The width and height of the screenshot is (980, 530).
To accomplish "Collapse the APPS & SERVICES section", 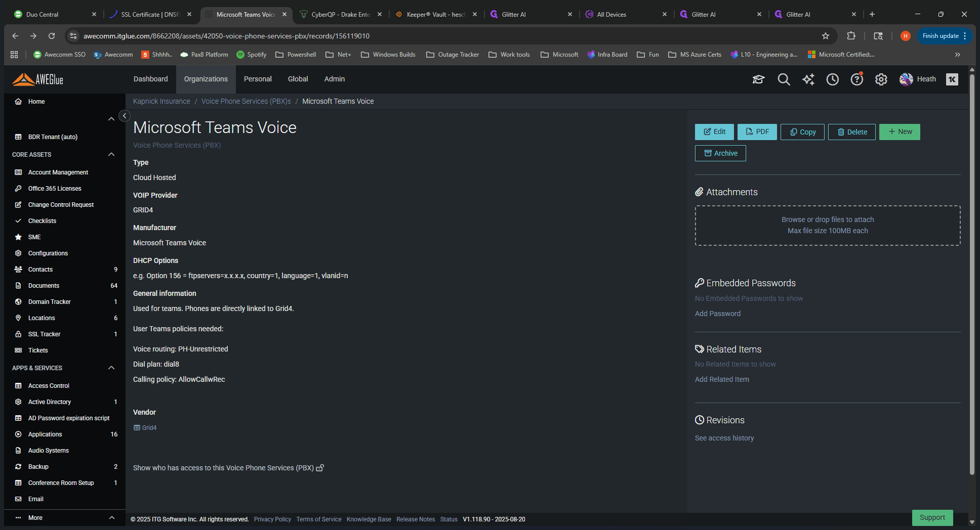I will 111,368.
